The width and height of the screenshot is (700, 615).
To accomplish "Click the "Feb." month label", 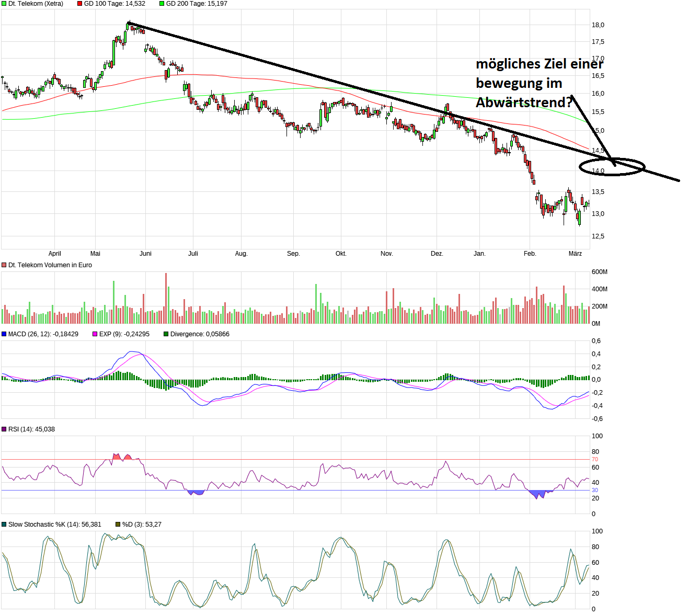I will click(530, 254).
